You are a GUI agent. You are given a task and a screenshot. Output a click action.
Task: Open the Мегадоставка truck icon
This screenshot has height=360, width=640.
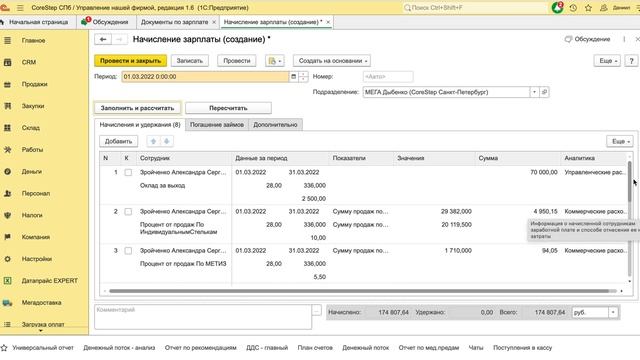(x=7, y=302)
